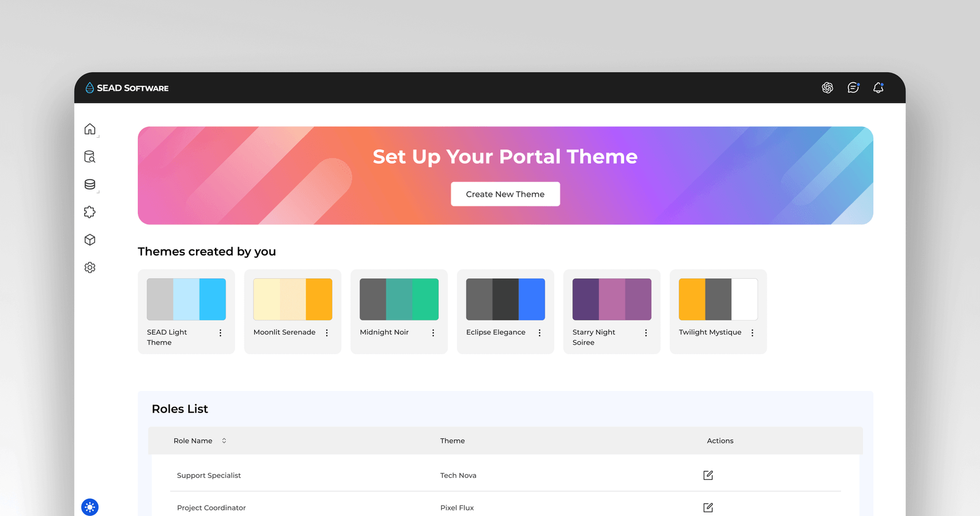Edit the Project Coordinator role theme
This screenshot has height=516, width=980.
[x=708, y=507]
